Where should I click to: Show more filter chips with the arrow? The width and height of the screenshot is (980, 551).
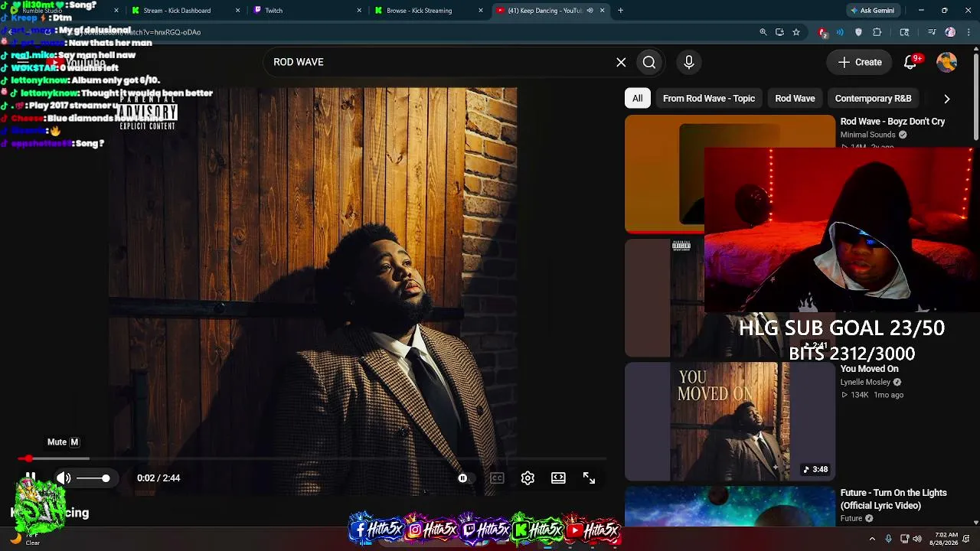(x=947, y=99)
